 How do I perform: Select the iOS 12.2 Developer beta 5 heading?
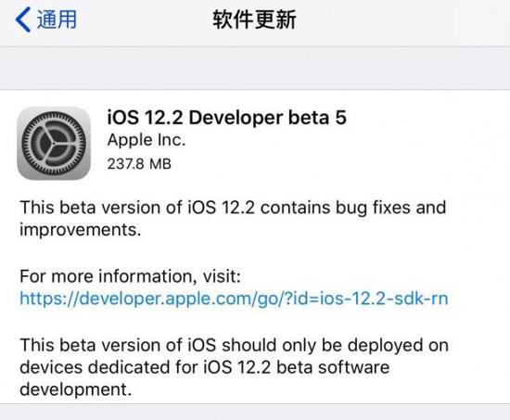(x=226, y=118)
